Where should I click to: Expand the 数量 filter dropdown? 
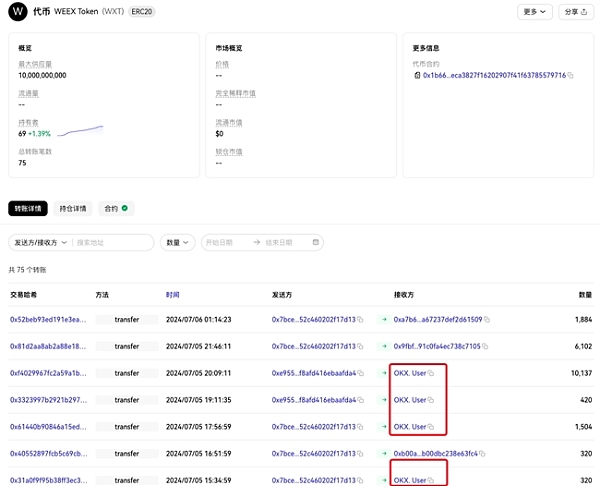[x=178, y=242]
